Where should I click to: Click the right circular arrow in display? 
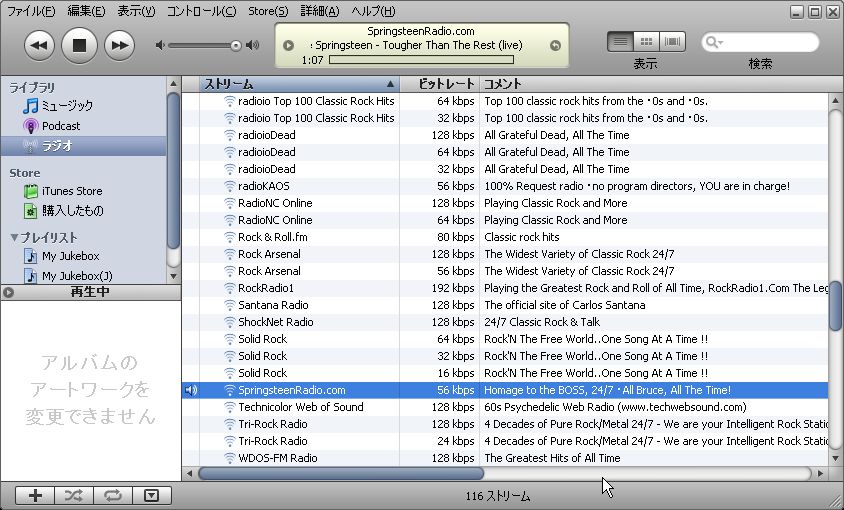click(x=555, y=46)
